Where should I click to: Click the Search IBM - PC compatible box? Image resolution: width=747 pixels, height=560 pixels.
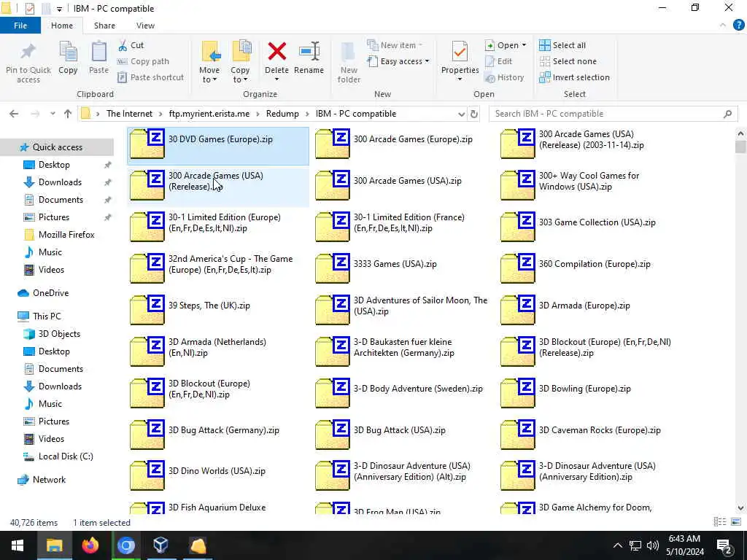pyautogui.click(x=613, y=114)
